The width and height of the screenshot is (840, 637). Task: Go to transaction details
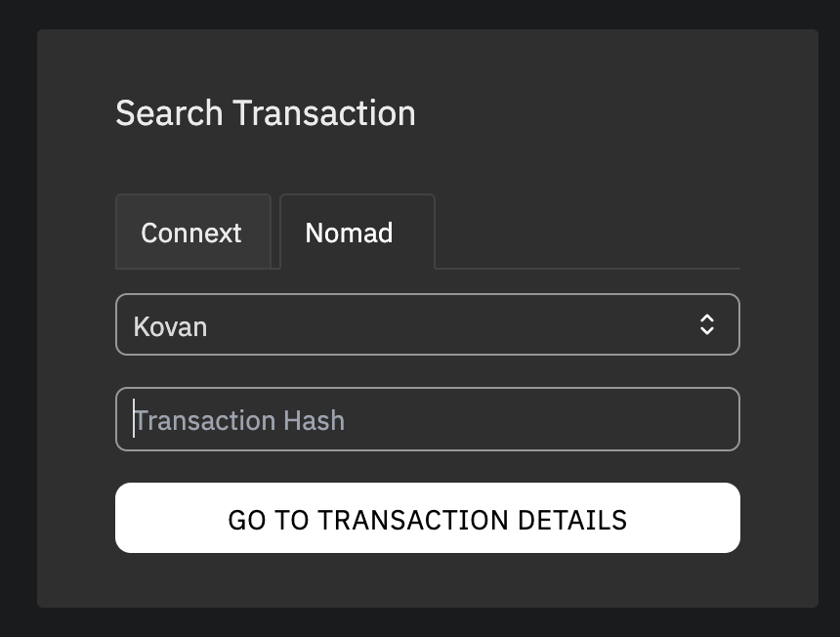point(427,519)
